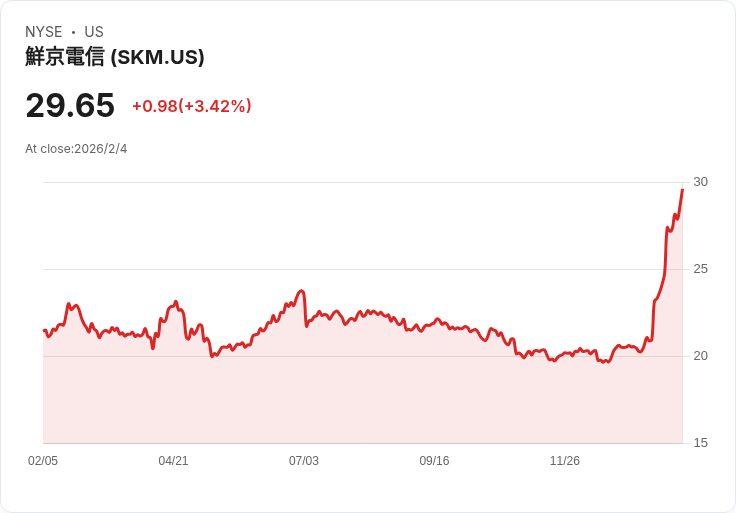736x513 pixels.
Task: Click the line's local peak just before 07/03
Action: [x=301, y=291]
